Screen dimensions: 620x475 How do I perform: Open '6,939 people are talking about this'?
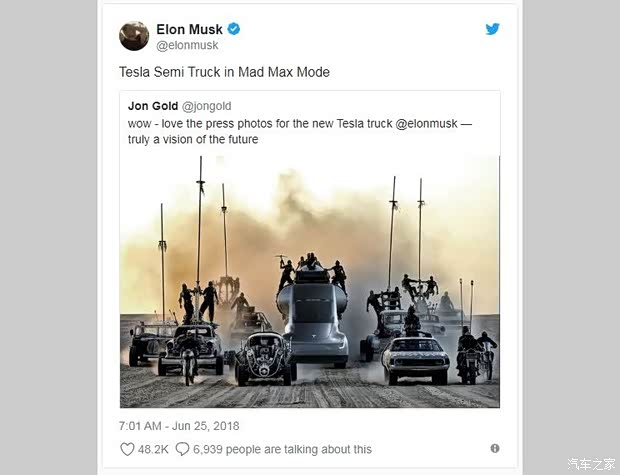282,449
